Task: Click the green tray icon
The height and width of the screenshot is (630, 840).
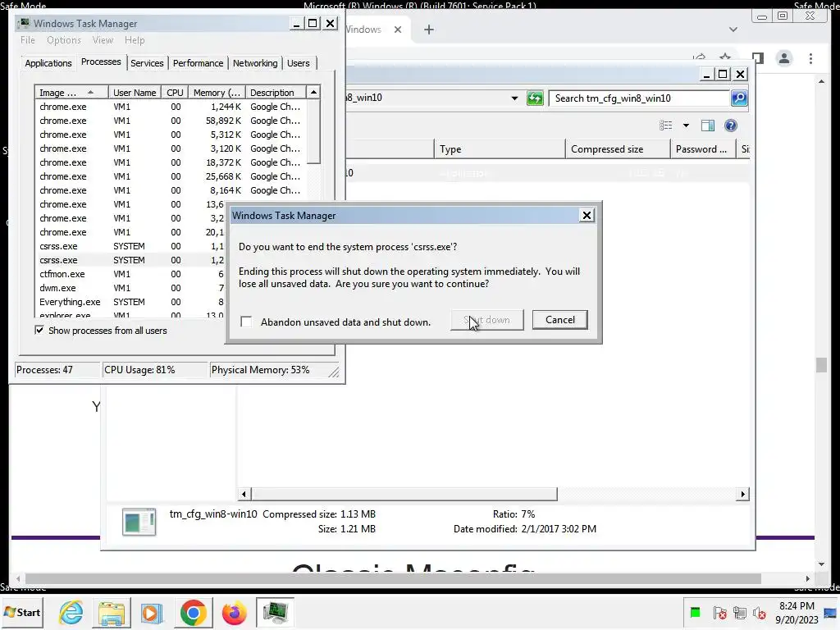Action: click(x=696, y=612)
